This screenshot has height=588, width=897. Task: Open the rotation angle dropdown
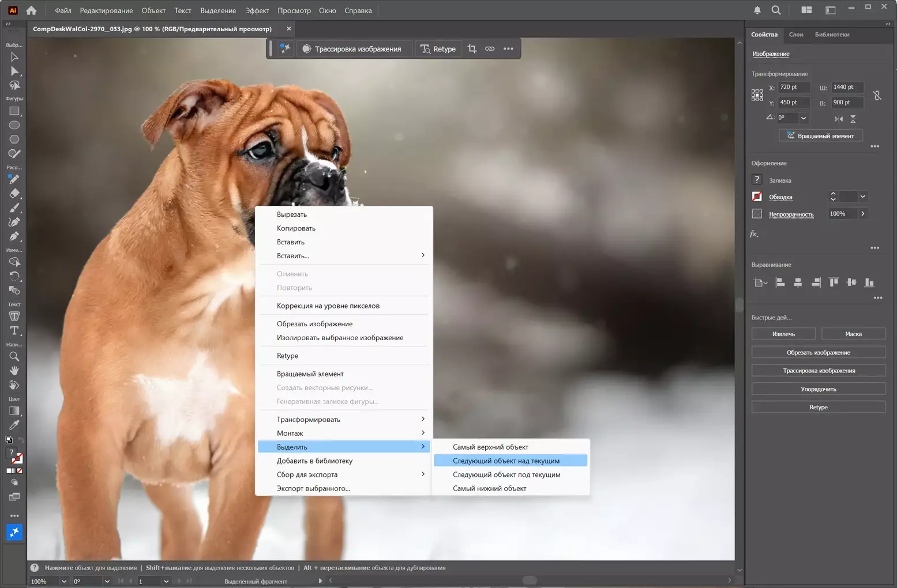pos(803,118)
